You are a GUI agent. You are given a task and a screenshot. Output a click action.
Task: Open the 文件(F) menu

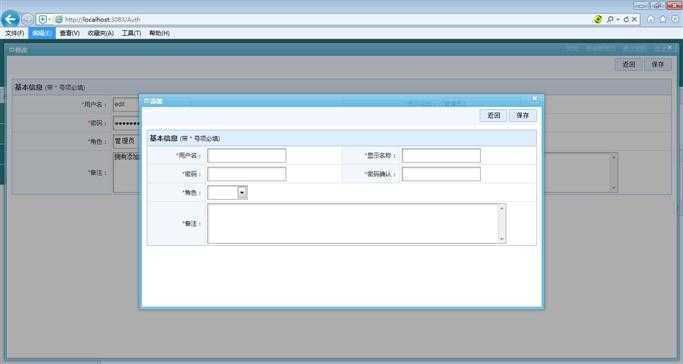(x=14, y=33)
